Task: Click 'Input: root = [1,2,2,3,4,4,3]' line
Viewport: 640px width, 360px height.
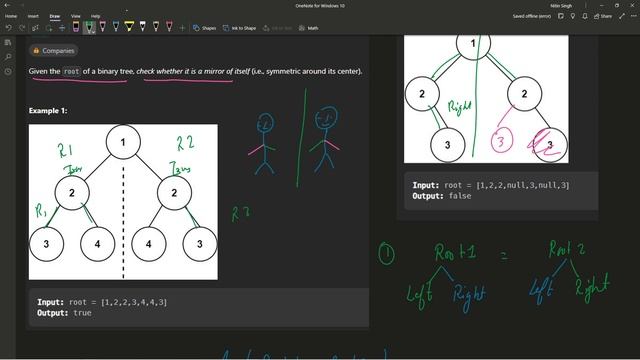Action: click(102, 302)
